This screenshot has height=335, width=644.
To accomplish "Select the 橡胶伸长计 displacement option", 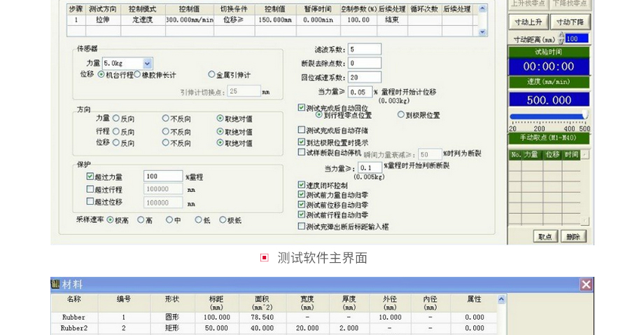I will 136,74.
